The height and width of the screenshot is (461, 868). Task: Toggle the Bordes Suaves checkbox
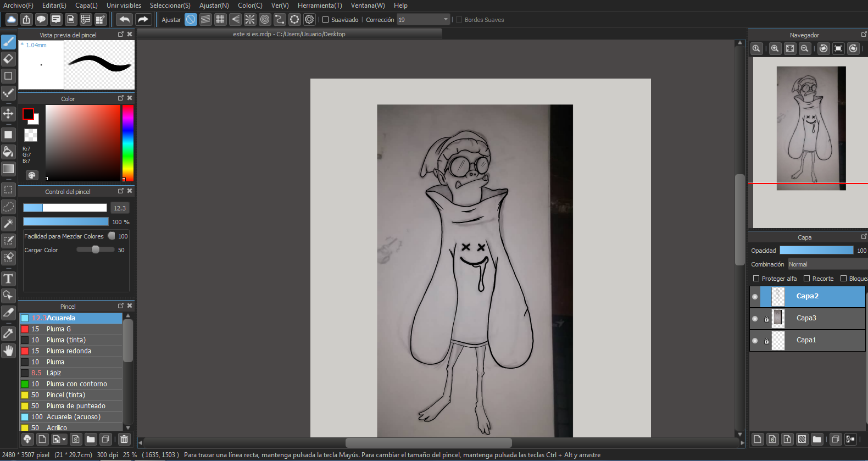459,20
